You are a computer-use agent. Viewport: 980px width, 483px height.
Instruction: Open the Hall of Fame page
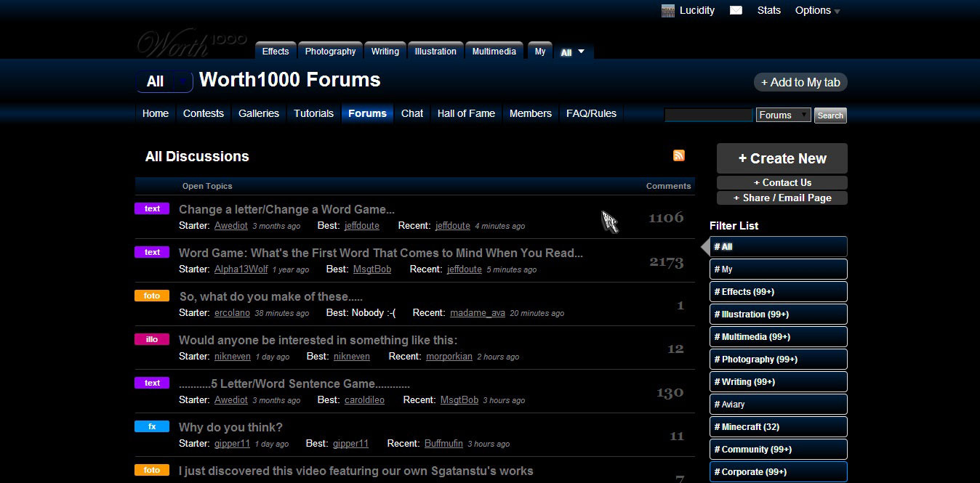tap(466, 113)
